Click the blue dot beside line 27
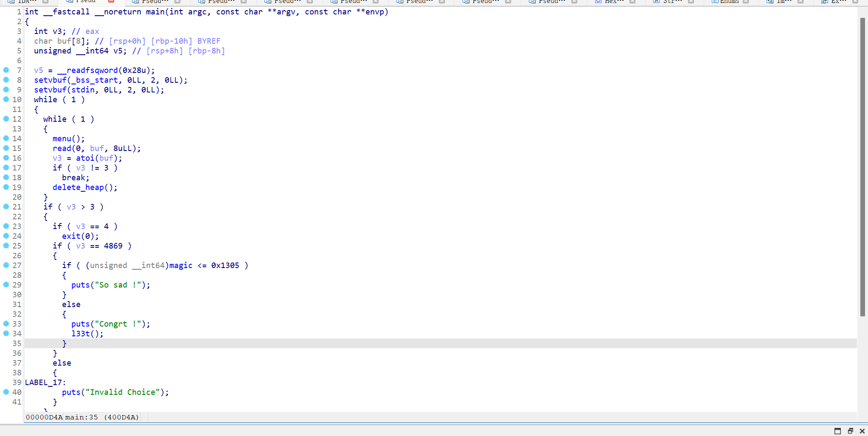This screenshot has height=436, width=868. coord(6,265)
